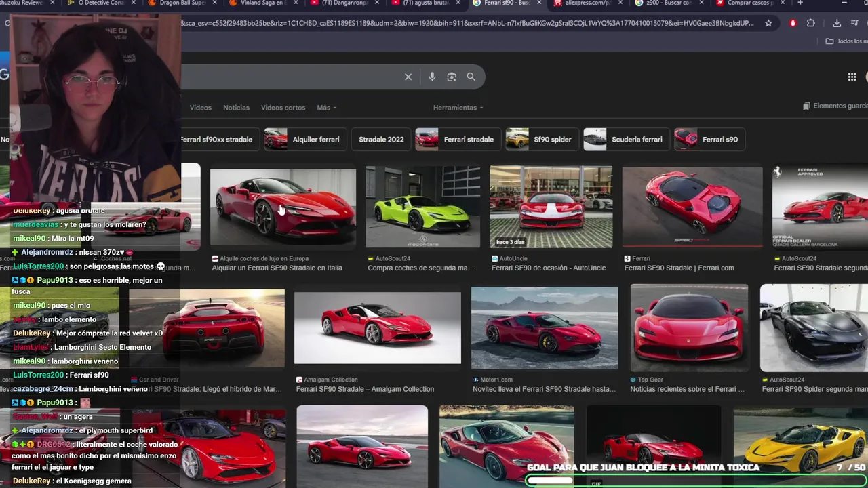Open a new browser tab with the plus
The height and width of the screenshot is (488, 868).
(x=800, y=3)
